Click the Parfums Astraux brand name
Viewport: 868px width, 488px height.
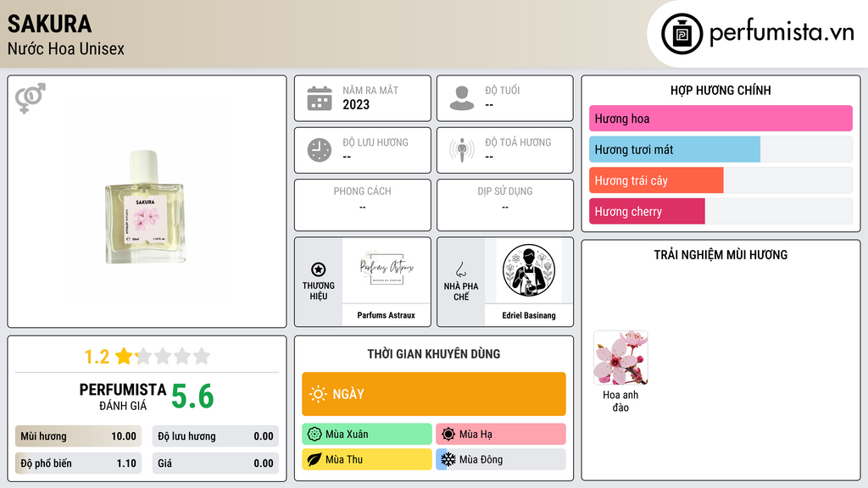(x=386, y=315)
